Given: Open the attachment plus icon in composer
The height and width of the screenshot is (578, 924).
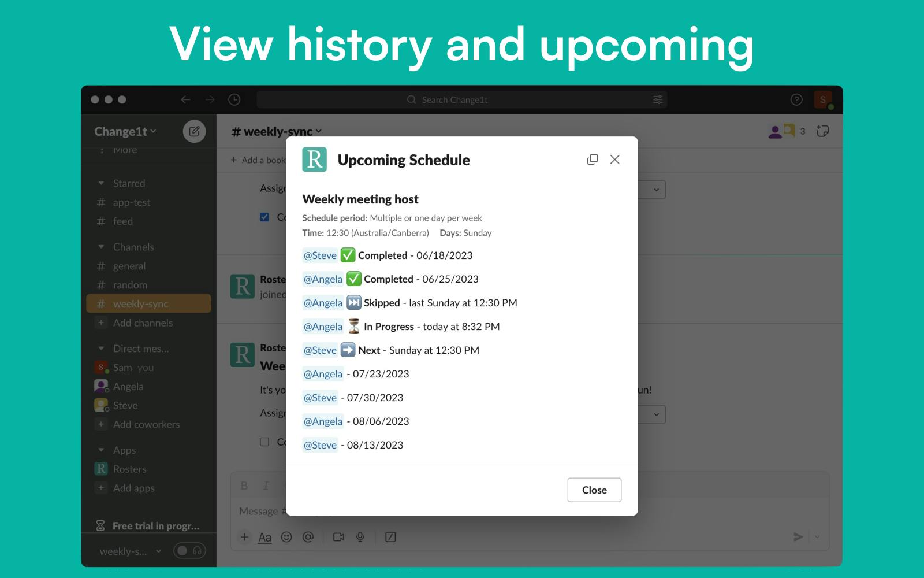Looking at the screenshot, I should (244, 537).
